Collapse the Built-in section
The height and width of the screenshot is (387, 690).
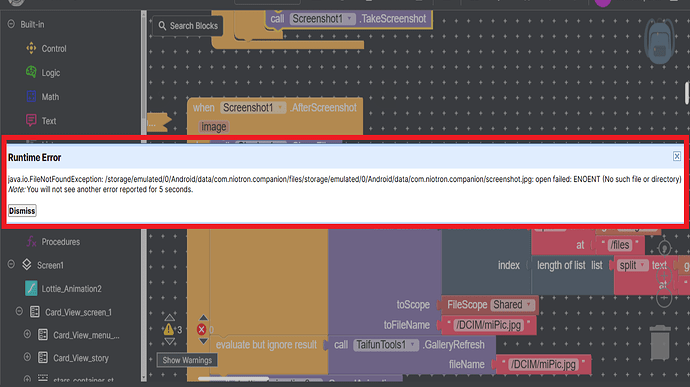[x=11, y=24]
